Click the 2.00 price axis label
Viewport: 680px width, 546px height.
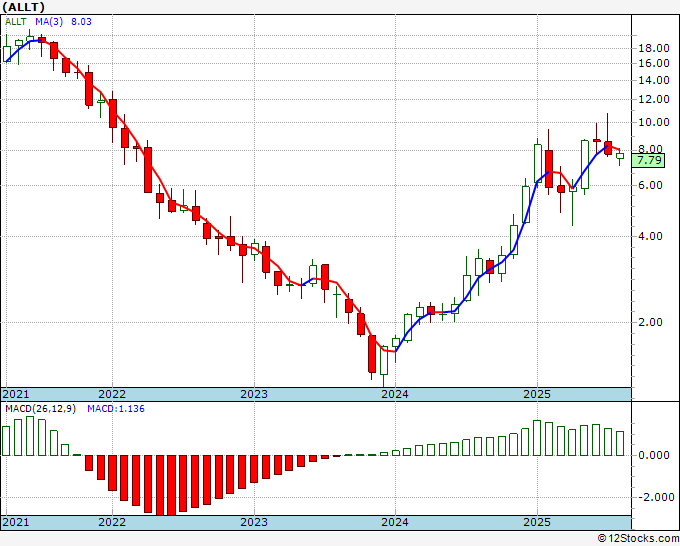click(x=651, y=322)
